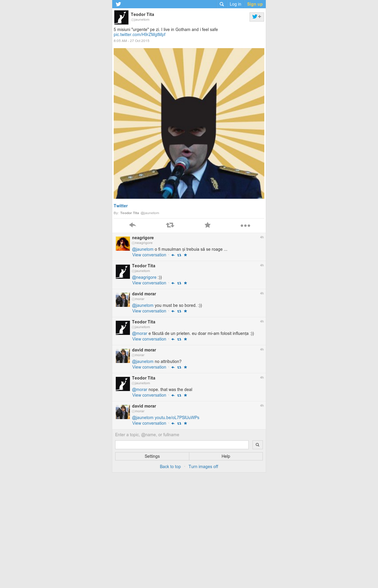
Task: Click the Sign up button
Action: pos(255,4)
